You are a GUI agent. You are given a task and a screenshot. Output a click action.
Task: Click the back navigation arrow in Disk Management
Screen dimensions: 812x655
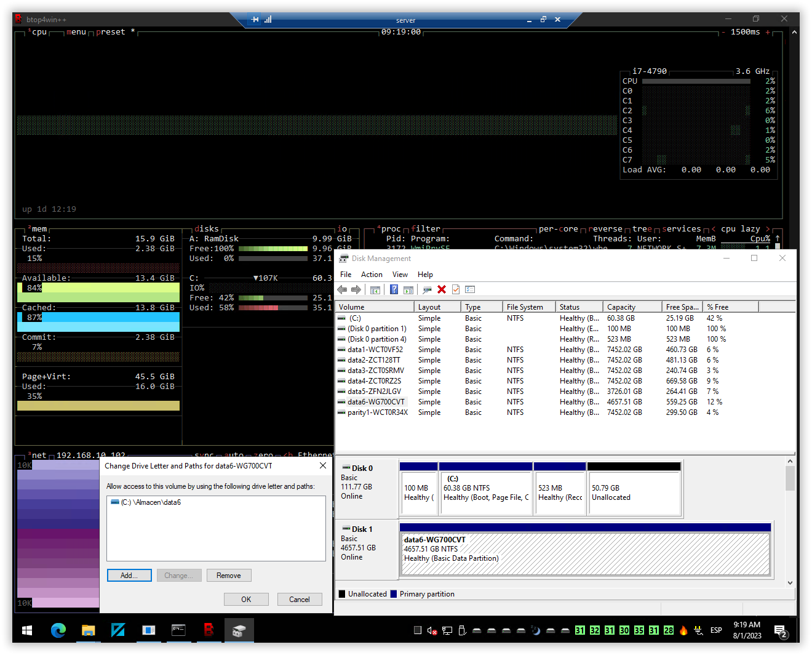(x=343, y=289)
